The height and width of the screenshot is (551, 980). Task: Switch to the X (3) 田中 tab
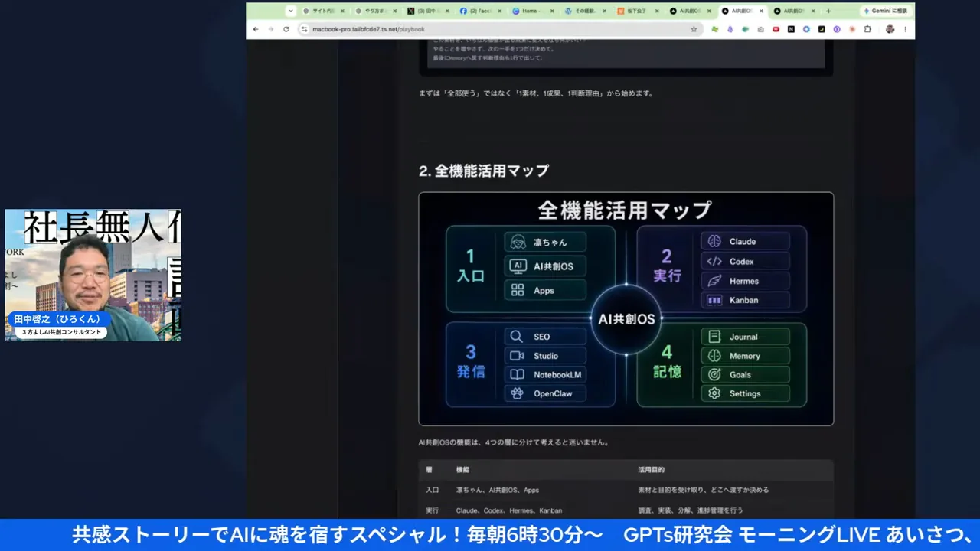pyautogui.click(x=427, y=11)
